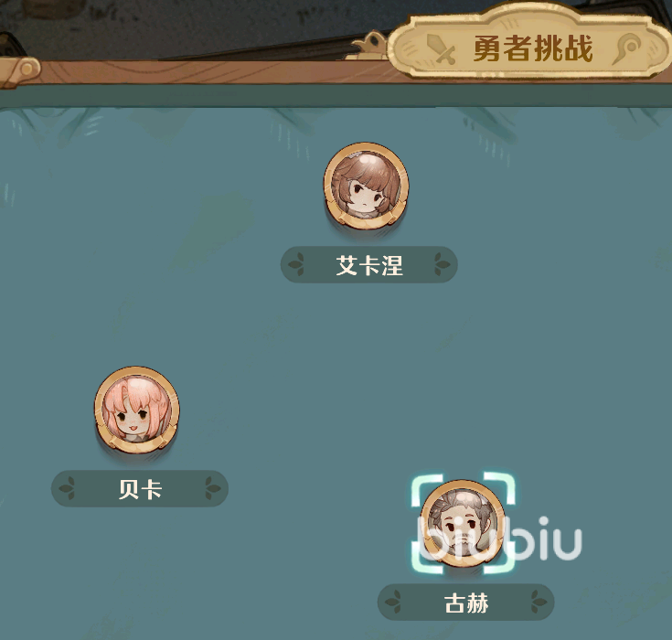Screen dimensions: 672x640
Task: Click the 艾卡涅 name label
Action: [x=369, y=264]
